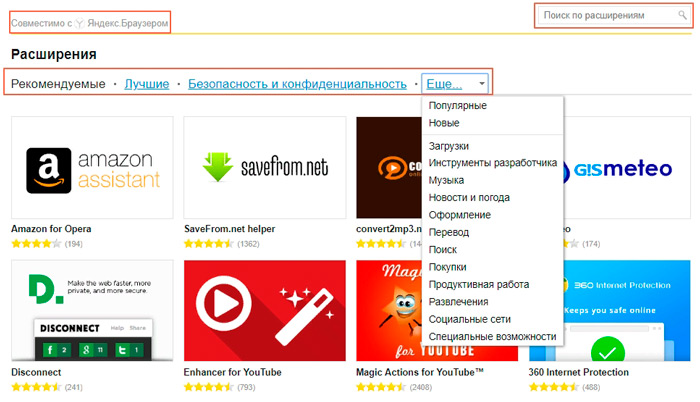Open the Gismeteo thumbnail
Screen dimensions: 700x402
[627, 168]
